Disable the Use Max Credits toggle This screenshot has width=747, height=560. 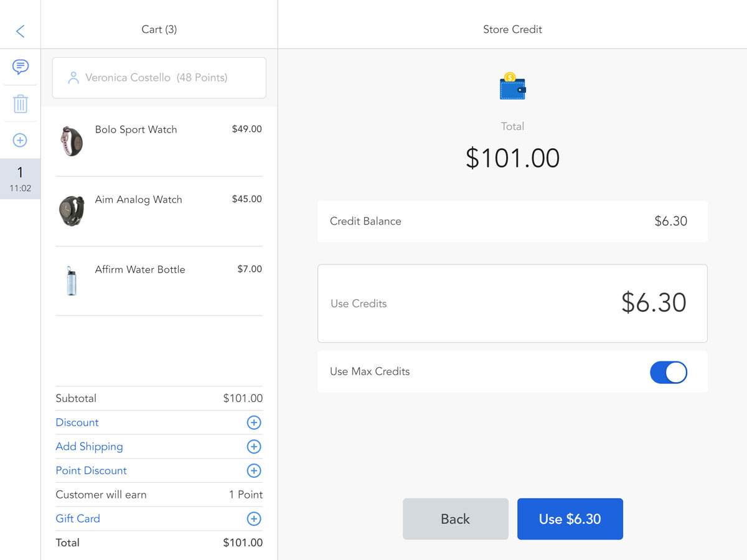pos(669,372)
